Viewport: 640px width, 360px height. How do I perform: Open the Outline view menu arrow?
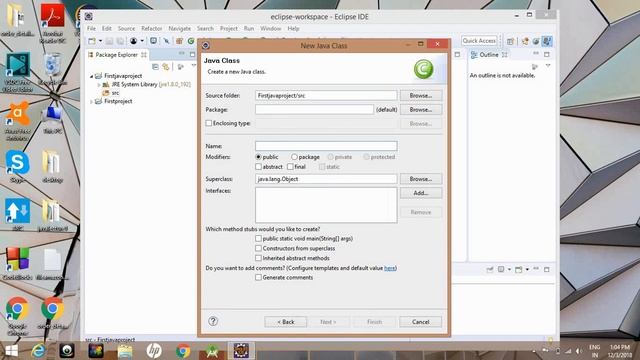548,66
